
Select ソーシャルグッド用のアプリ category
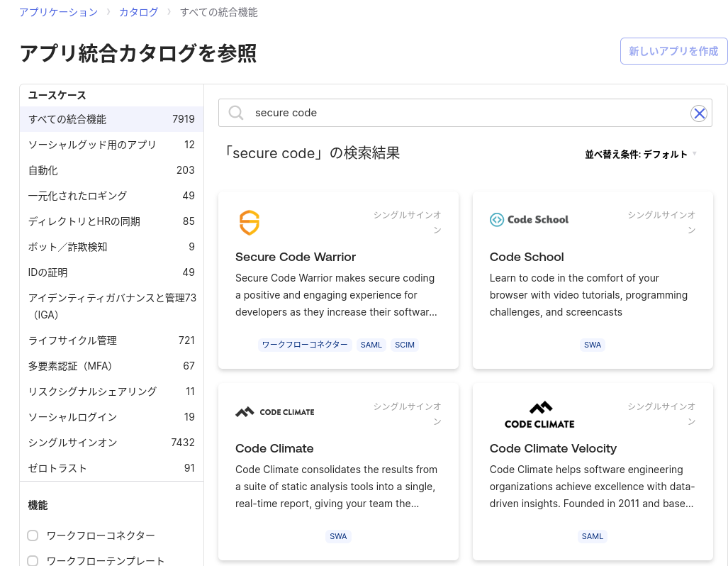coord(111,145)
